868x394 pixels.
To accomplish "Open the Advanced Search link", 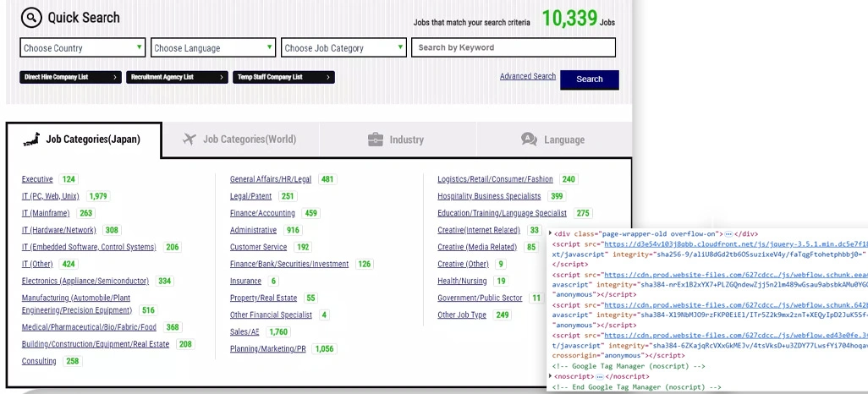I will coord(528,76).
